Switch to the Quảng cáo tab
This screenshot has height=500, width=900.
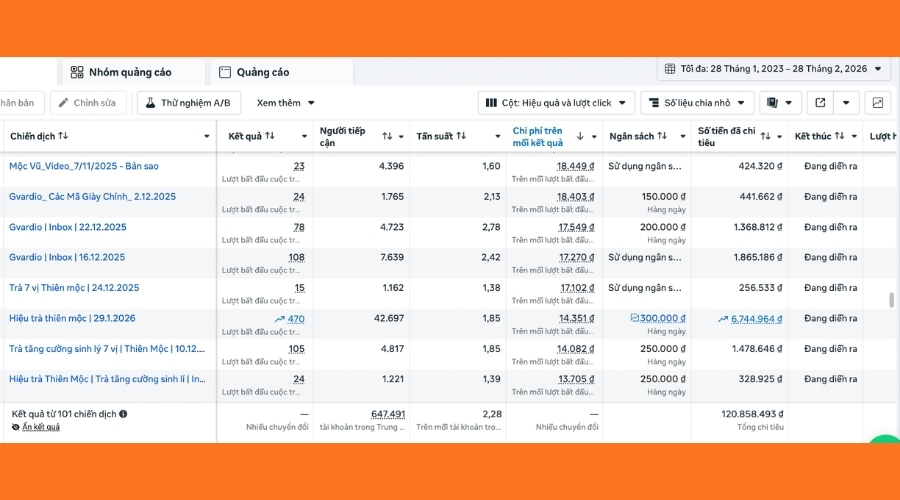coord(254,72)
